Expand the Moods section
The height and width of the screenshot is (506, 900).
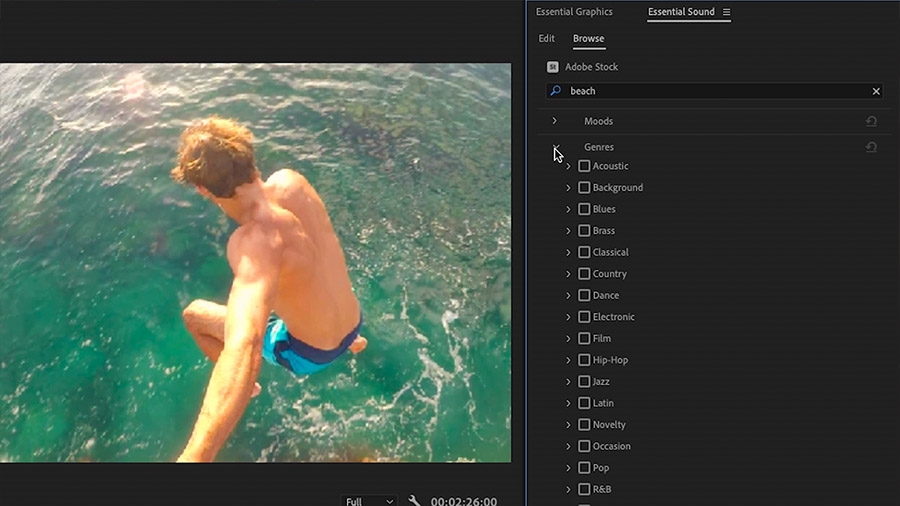[x=554, y=121]
